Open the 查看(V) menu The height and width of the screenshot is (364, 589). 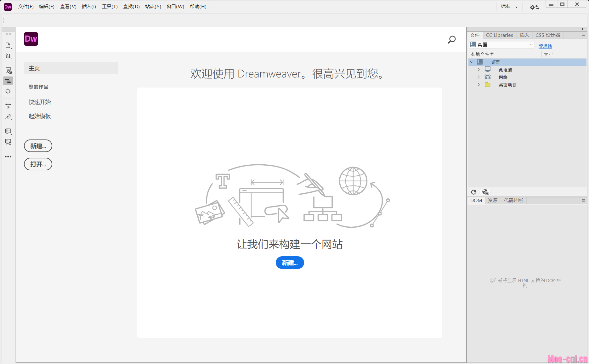[x=68, y=7]
